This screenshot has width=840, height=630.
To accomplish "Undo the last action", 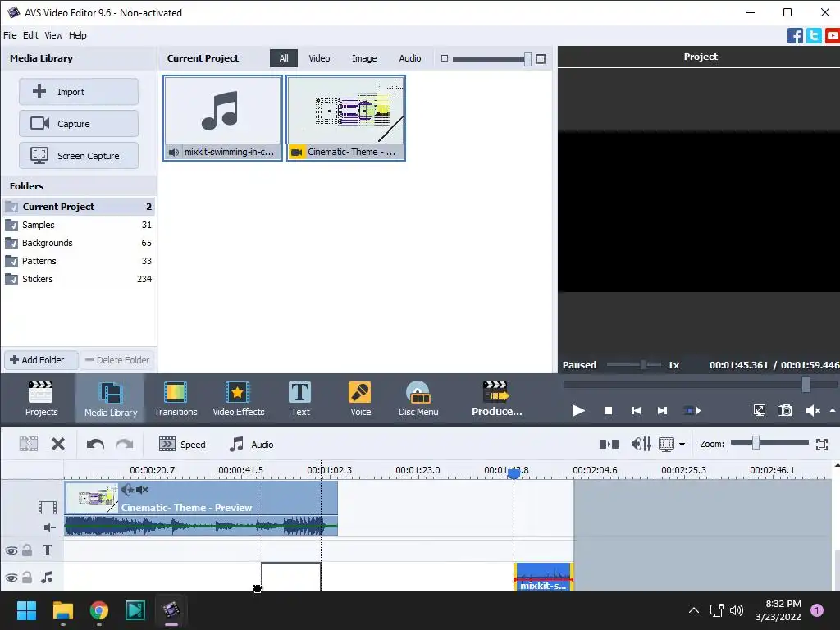I will click(x=95, y=444).
